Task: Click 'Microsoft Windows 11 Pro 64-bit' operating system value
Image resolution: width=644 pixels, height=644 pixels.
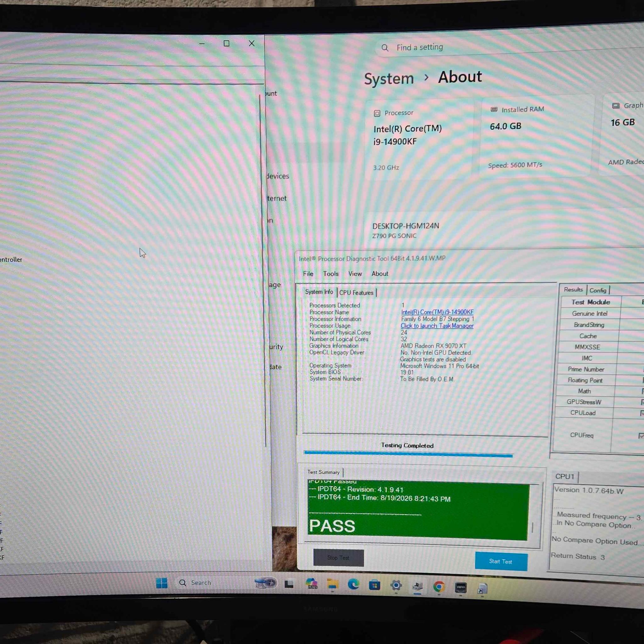Action: tap(439, 366)
